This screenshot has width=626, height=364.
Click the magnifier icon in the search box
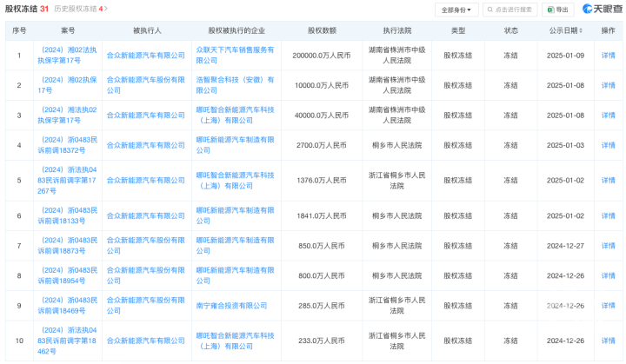[489, 10]
